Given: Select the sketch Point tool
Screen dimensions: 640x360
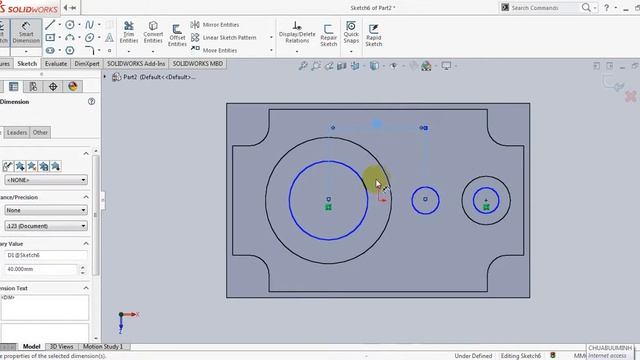Looking at the screenshot, I should 109,51.
